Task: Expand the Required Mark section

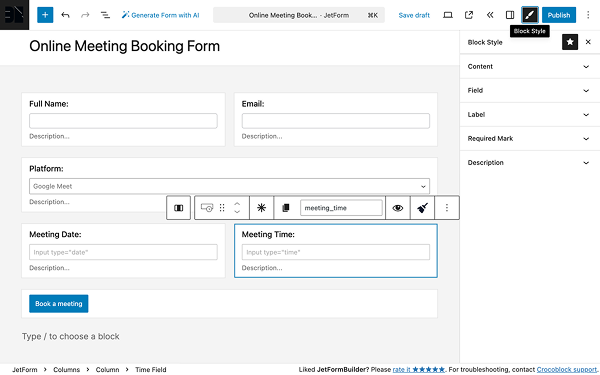Action: (530, 139)
